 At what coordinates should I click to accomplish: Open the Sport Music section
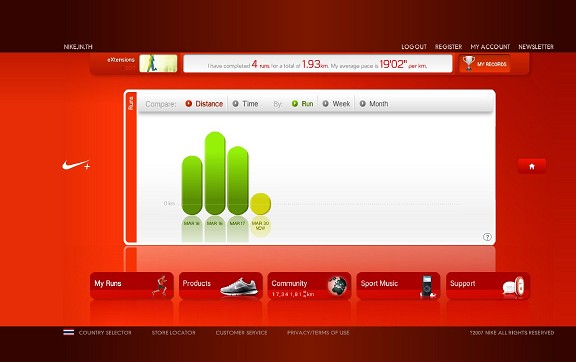click(398, 286)
